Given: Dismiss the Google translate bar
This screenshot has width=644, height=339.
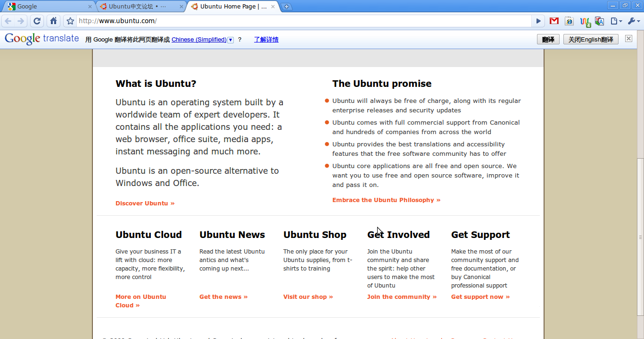Looking at the screenshot, I should pyautogui.click(x=628, y=38).
